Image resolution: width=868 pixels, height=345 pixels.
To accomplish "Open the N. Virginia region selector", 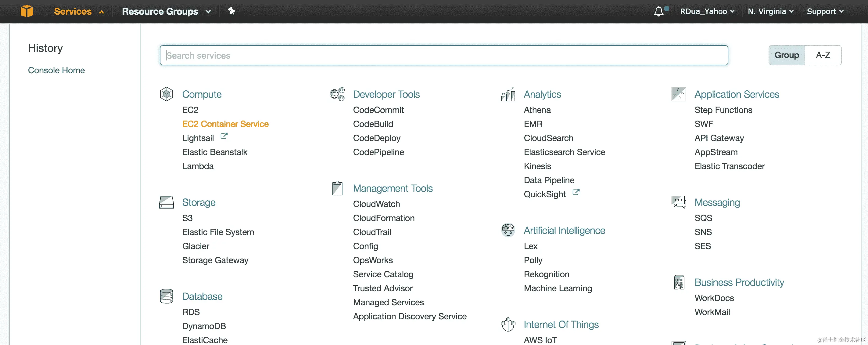I will pos(770,11).
